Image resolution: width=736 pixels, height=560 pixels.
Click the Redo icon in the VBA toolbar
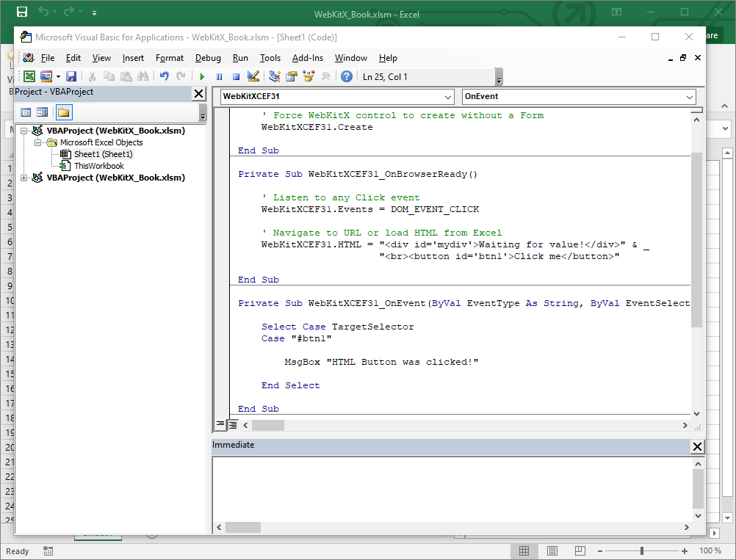pos(181,76)
